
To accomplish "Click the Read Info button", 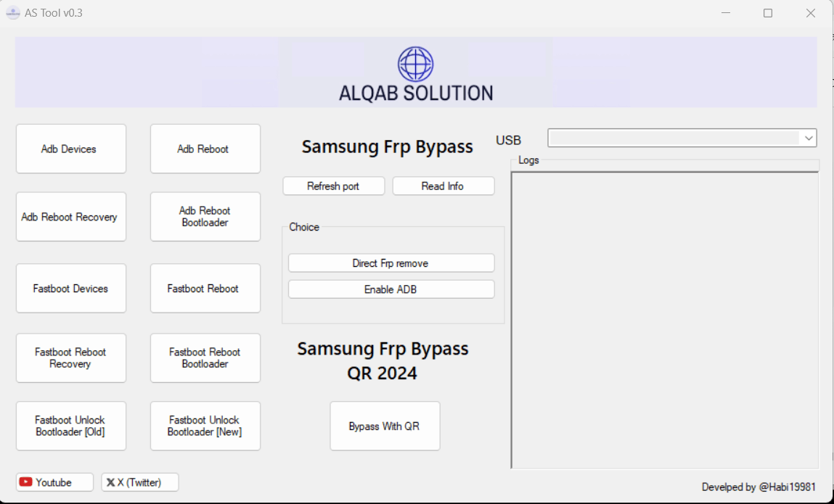I will tap(443, 186).
